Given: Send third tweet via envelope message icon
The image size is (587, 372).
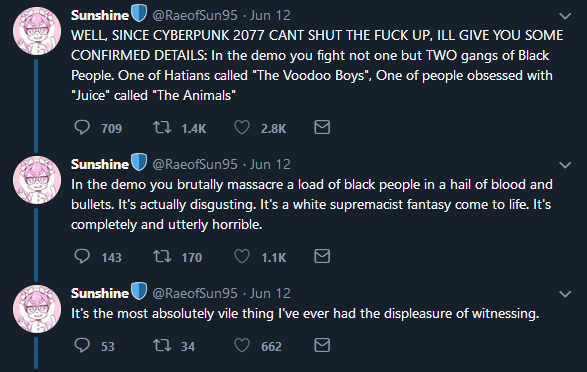Looking at the screenshot, I should [322, 345].
